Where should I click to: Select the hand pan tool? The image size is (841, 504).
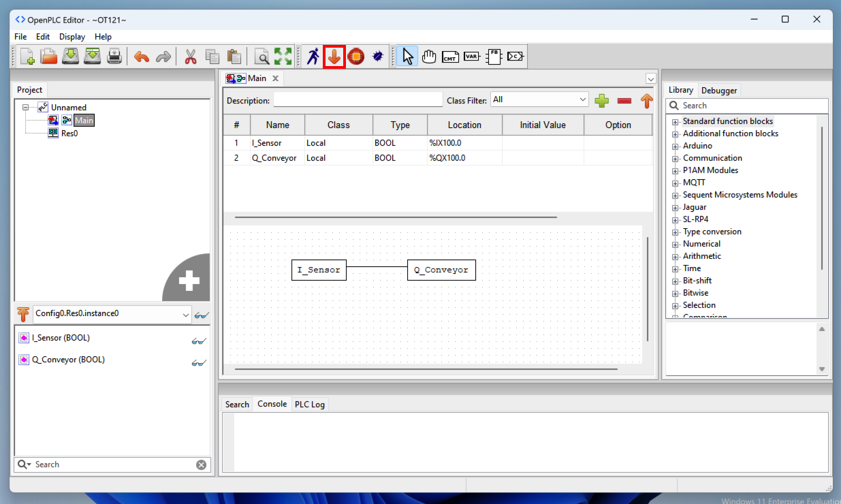click(x=428, y=57)
